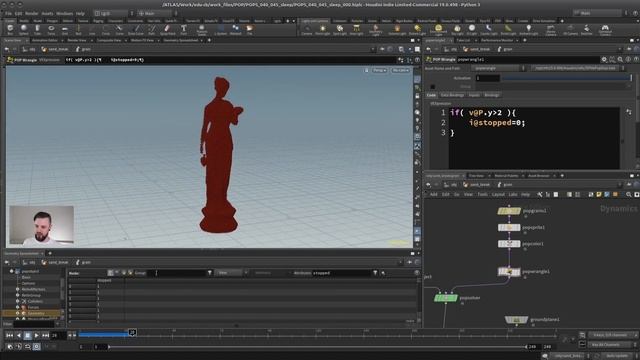Create a Gamepad Camera from the shelf
640x360 pixels.
tap(605, 29)
